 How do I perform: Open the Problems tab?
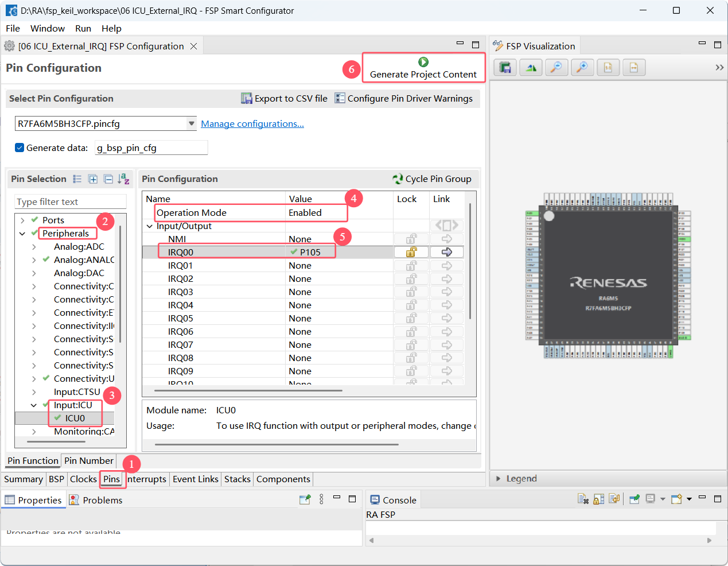96,500
